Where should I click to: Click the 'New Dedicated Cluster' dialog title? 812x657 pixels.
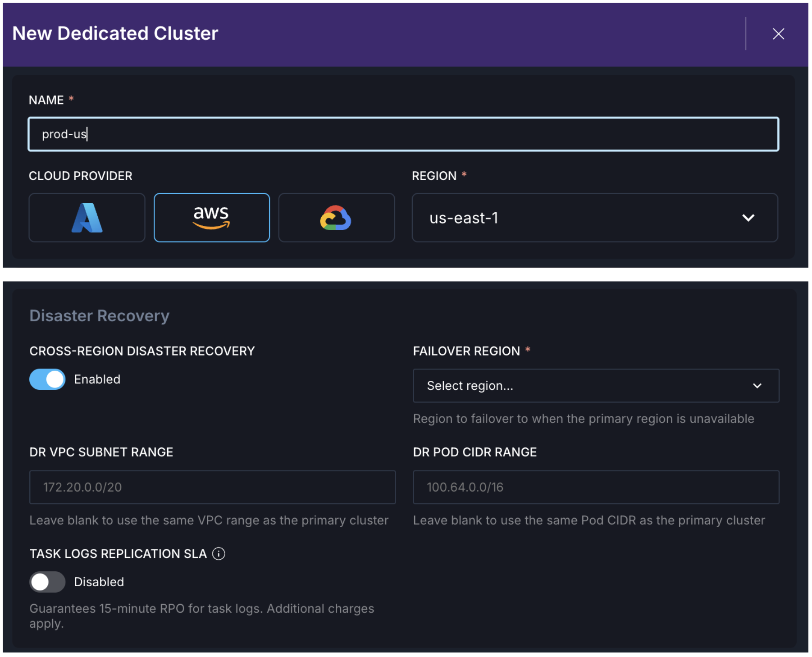(x=115, y=33)
